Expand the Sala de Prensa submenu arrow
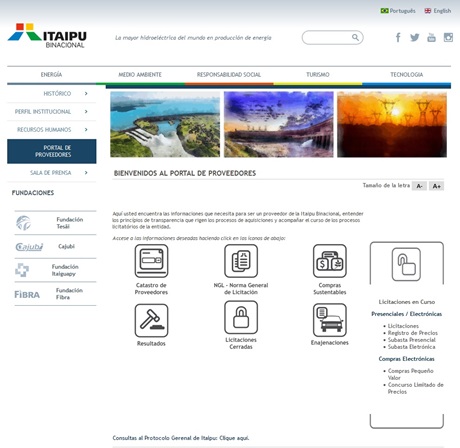 point(86,172)
